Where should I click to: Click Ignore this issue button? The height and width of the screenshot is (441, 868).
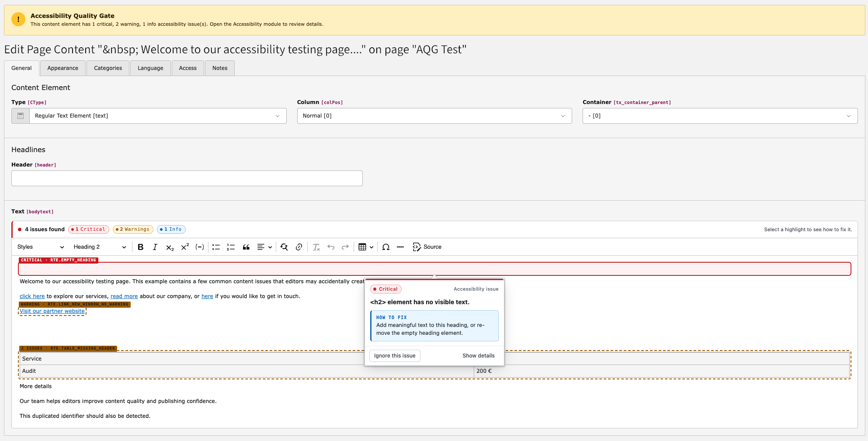point(395,356)
